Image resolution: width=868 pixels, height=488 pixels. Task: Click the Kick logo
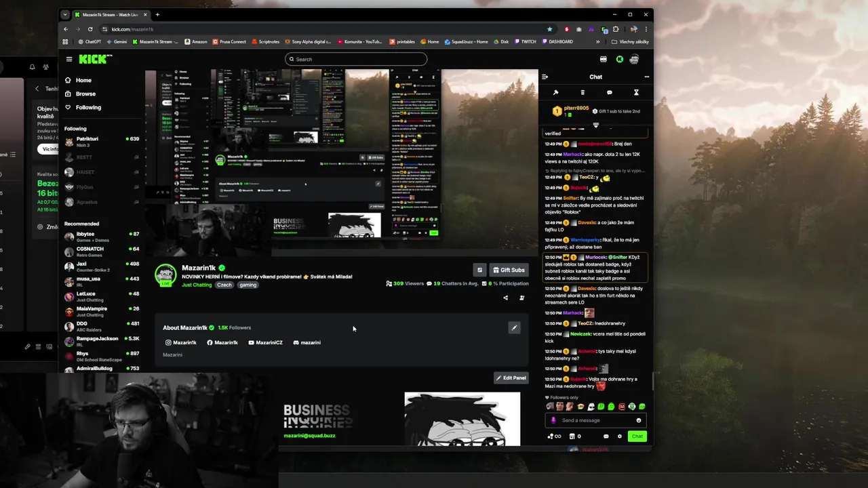[x=93, y=59]
